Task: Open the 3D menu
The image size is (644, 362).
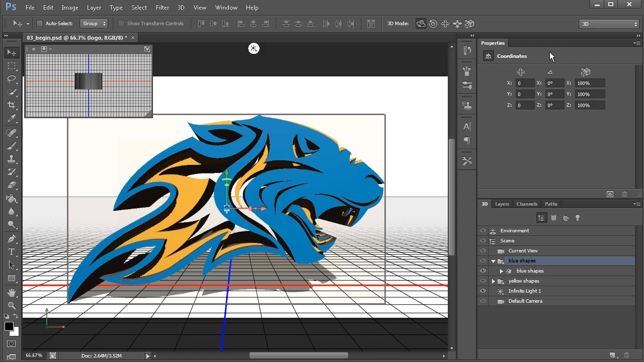Action: point(181,8)
